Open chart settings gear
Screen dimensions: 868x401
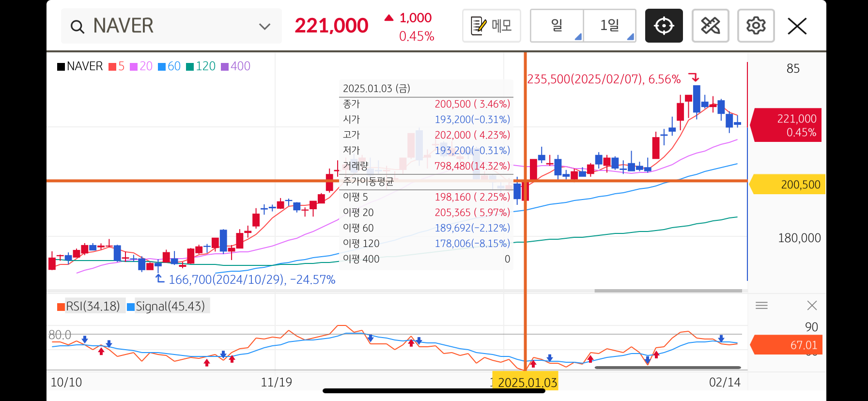pos(756,26)
